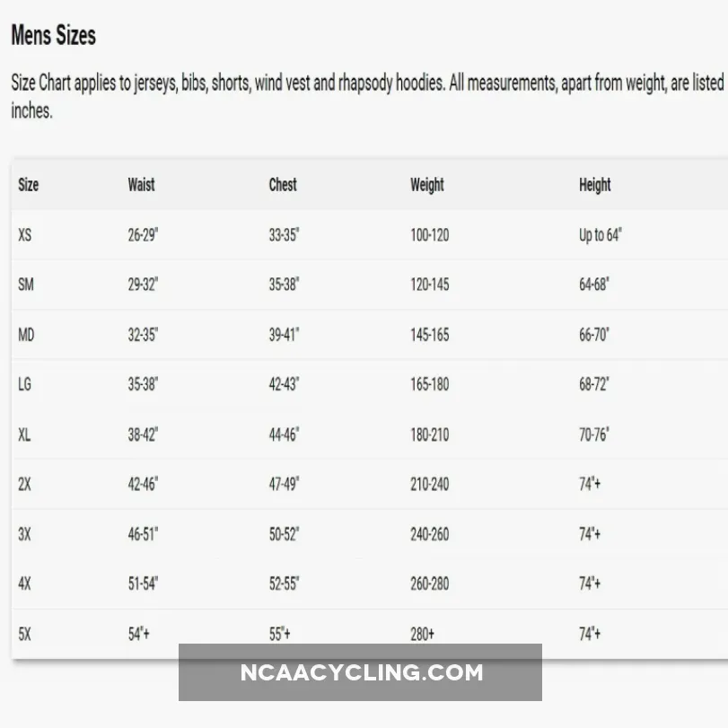
Task: Click the SM weight value 120-145
Action: [430, 285]
